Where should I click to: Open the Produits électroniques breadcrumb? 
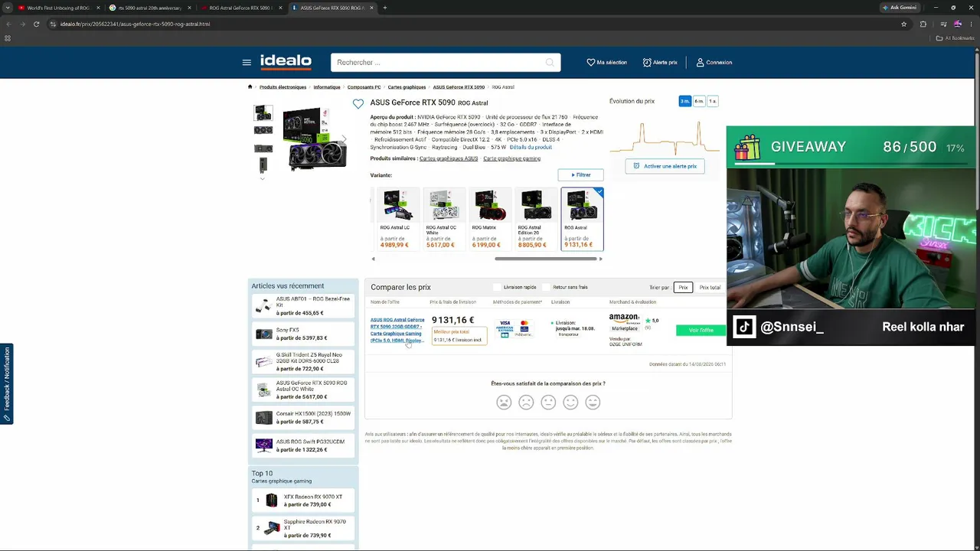point(283,87)
